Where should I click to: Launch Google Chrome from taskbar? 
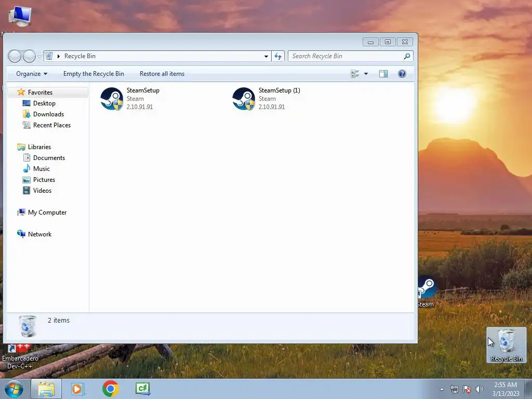(110, 389)
